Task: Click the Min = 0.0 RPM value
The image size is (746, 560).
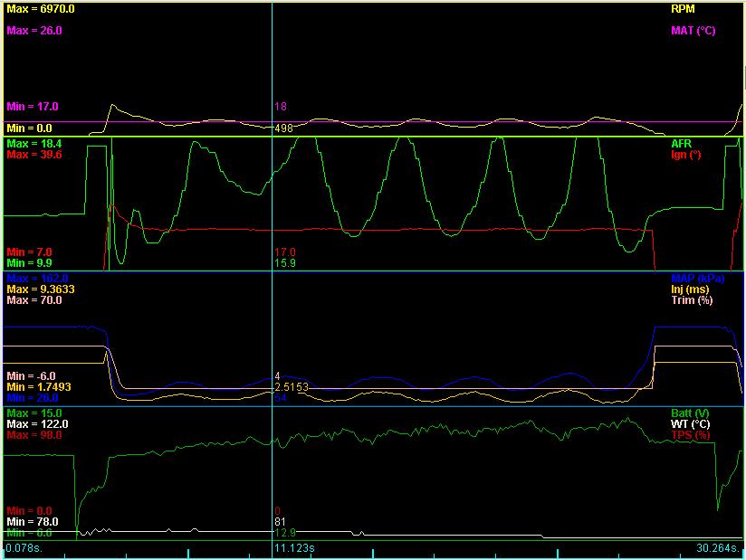Action: (x=30, y=128)
